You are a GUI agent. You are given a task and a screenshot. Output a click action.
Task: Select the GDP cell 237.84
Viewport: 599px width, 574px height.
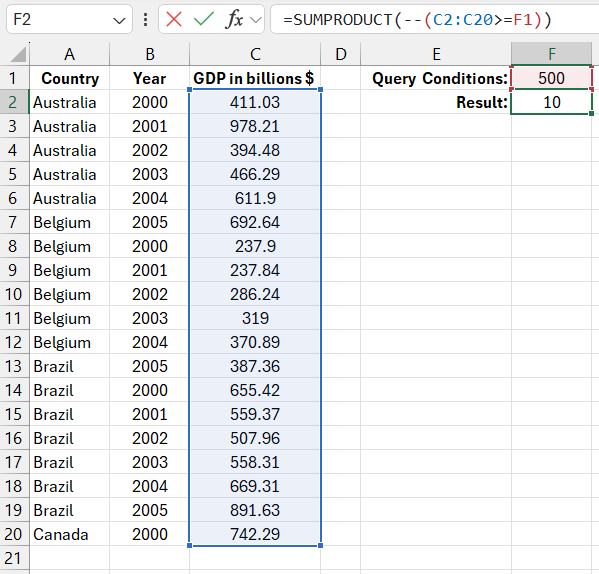click(x=255, y=270)
